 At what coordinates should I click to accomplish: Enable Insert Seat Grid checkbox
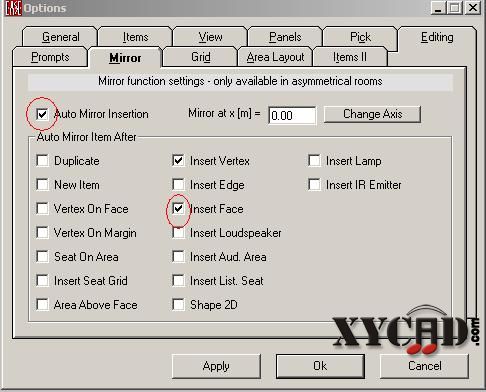42,280
